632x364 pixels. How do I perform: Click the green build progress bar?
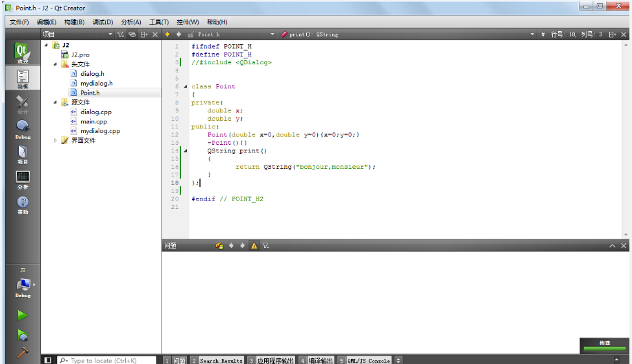tap(604, 350)
